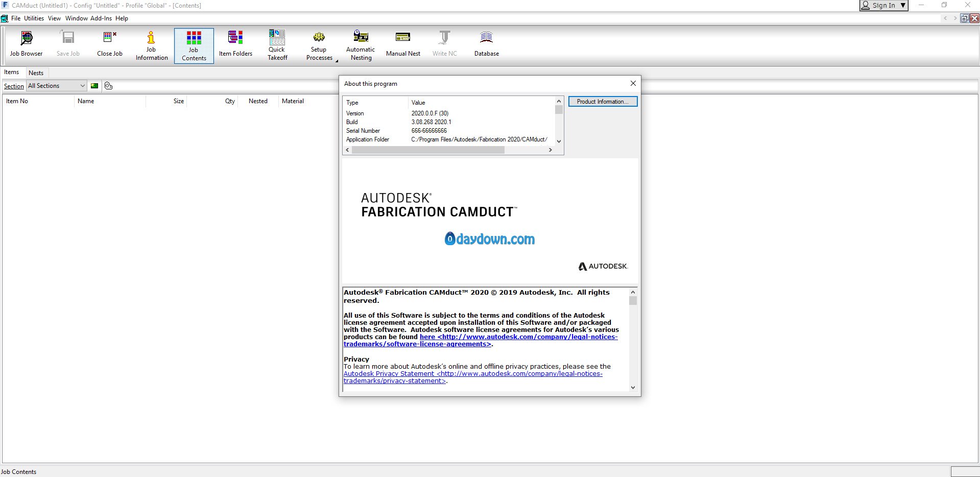Expand the Setup Processes dropdown arrow
The image size is (980, 477).
337,61
